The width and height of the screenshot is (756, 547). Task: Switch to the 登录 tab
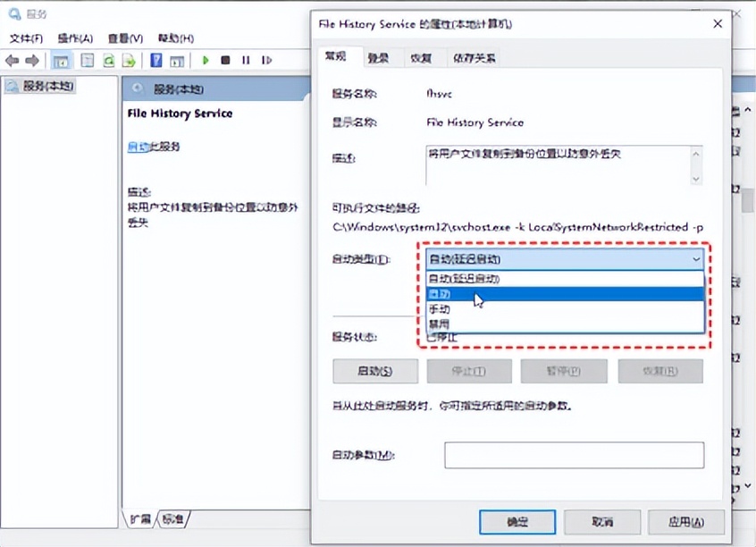click(x=378, y=58)
